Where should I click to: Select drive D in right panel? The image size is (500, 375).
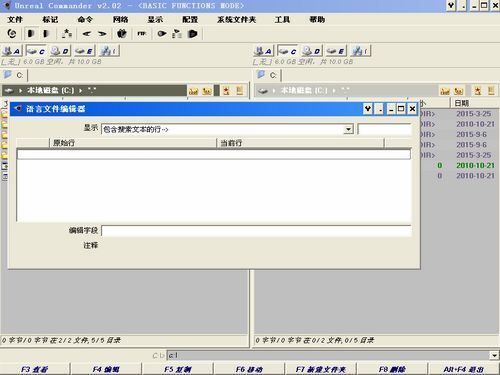tap(312, 51)
